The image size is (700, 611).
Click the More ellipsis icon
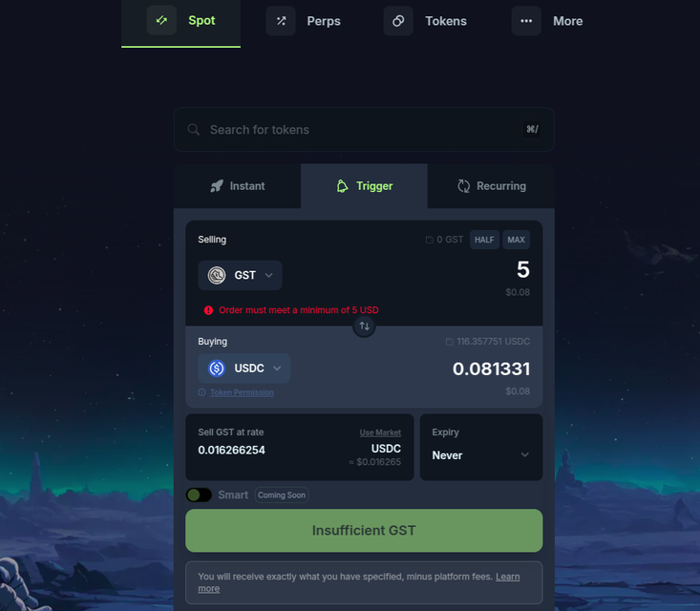point(526,21)
